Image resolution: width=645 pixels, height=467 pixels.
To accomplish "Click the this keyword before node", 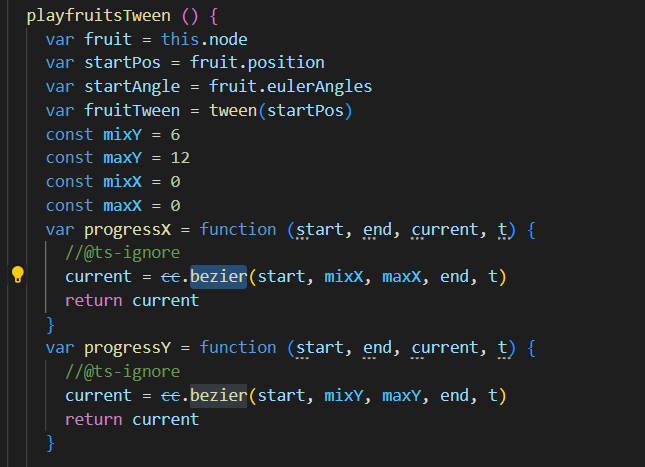I will point(180,38).
